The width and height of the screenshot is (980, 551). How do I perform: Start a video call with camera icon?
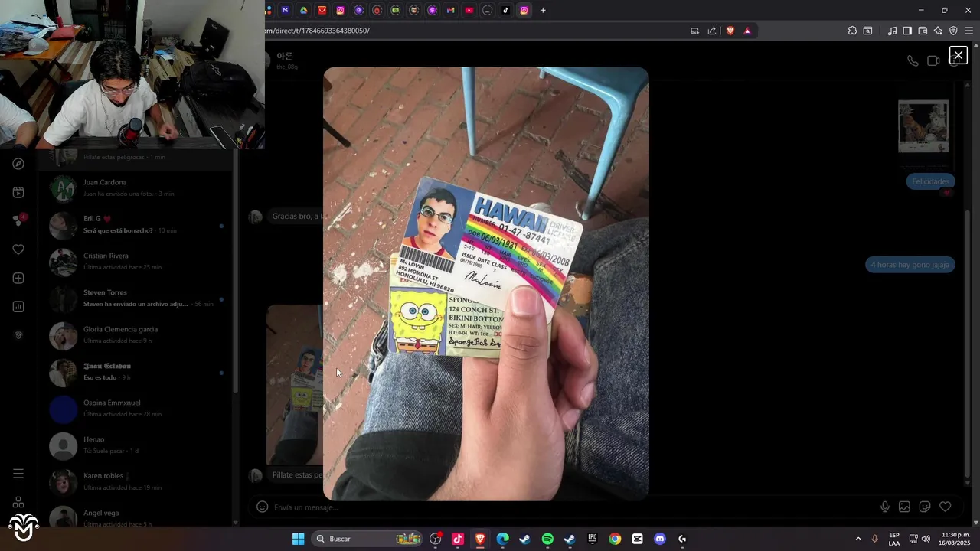(933, 60)
